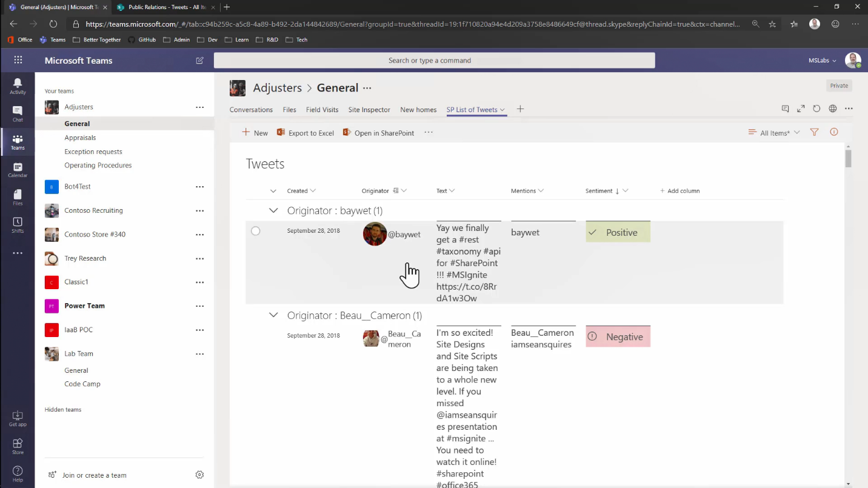Open the filter pane funnel icon
The width and height of the screenshot is (868, 488).
tap(815, 132)
